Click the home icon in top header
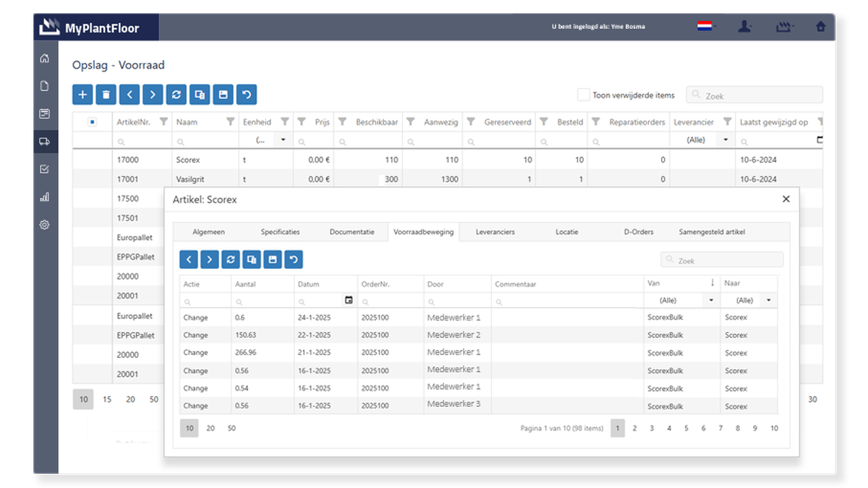Image resolution: width=868 pixels, height=488 pixels. 820,27
